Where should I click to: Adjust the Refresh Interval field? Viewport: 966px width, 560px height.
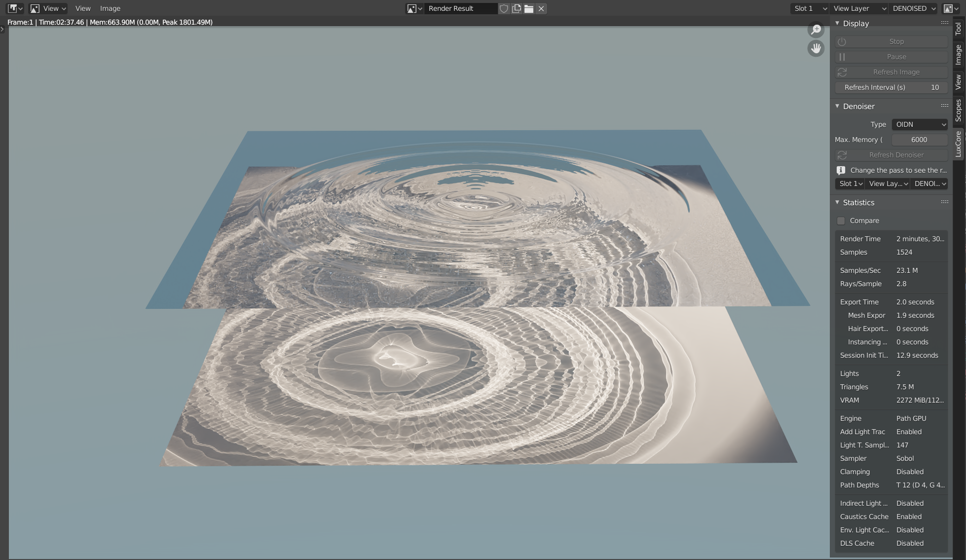(x=891, y=87)
